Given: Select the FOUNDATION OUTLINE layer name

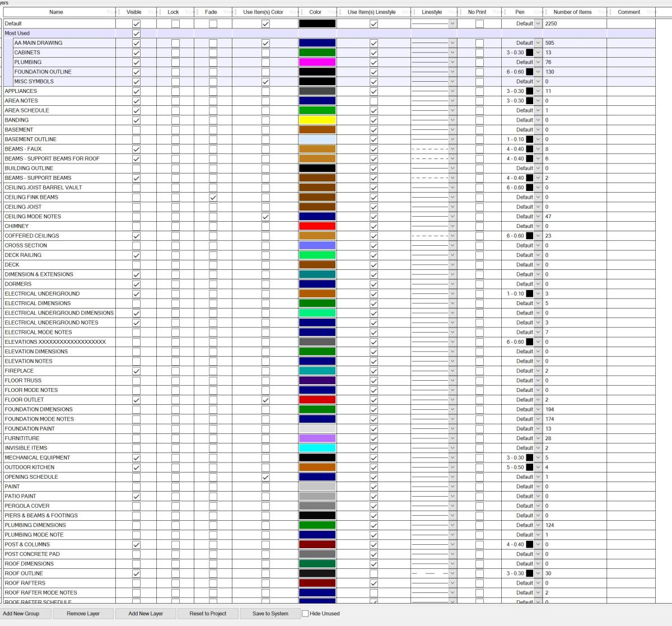Looking at the screenshot, I should pos(43,72).
